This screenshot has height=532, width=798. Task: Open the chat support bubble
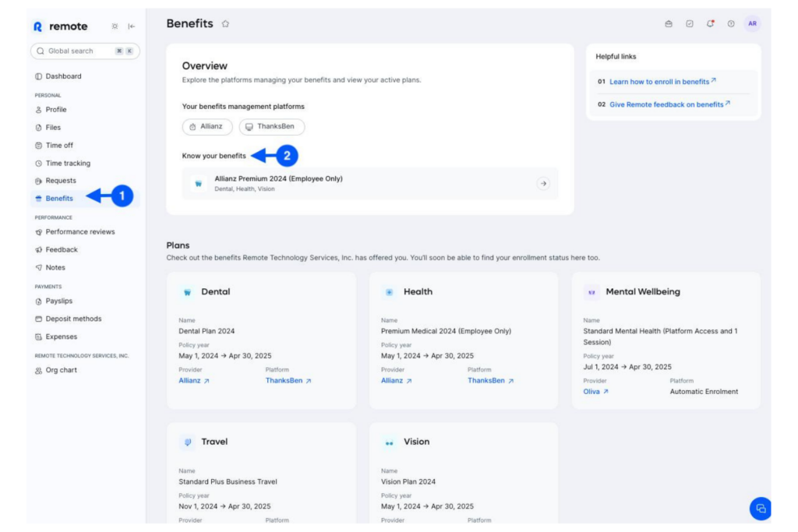click(761, 508)
